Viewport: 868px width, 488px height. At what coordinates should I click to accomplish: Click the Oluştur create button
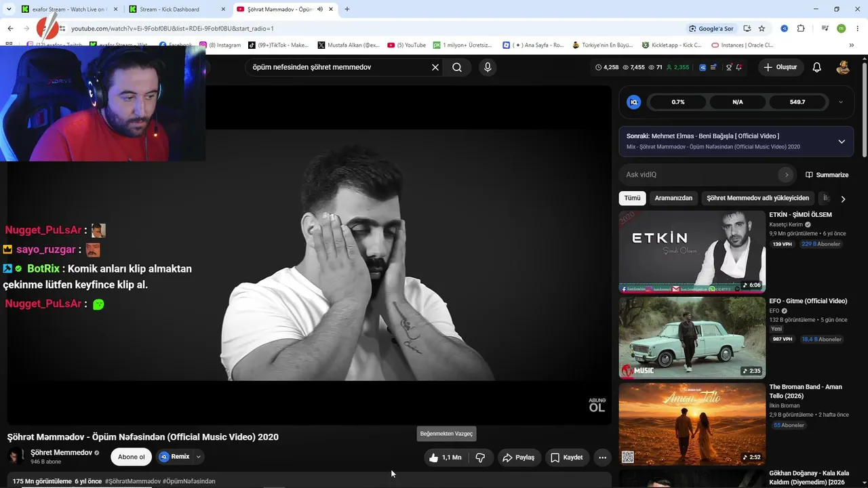pyautogui.click(x=780, y=67)
